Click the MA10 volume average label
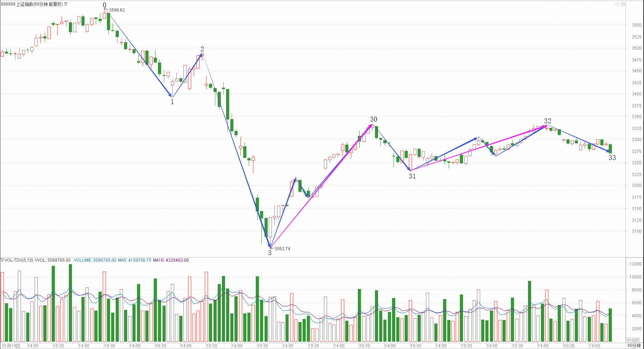Screen dimensions: 644x349 coord(171,260)
